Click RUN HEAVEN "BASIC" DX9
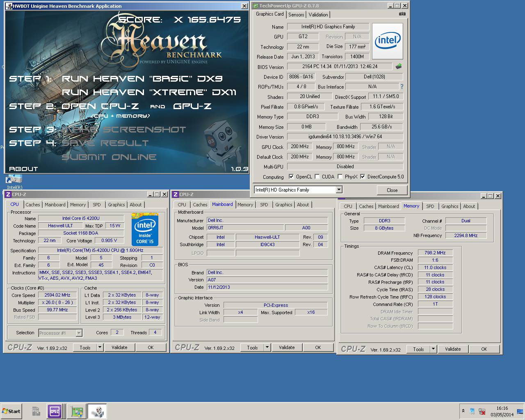Screen dimensions: 525x420 142,78
